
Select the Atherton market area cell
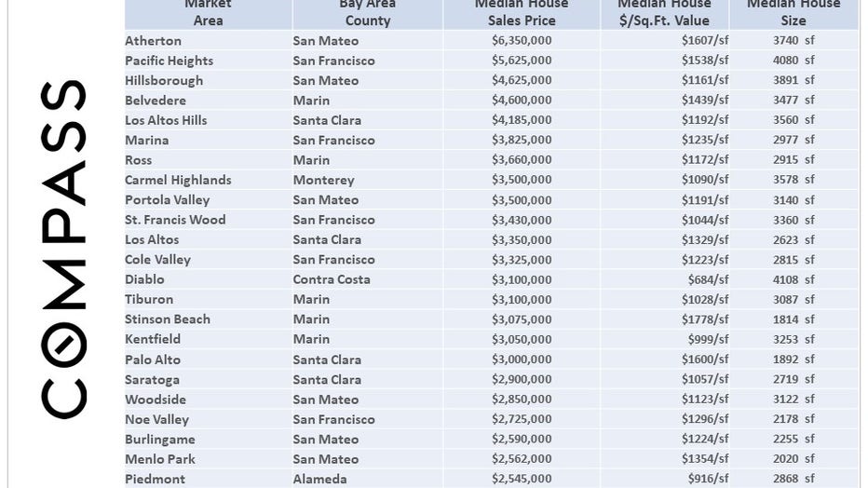[153, 41]
